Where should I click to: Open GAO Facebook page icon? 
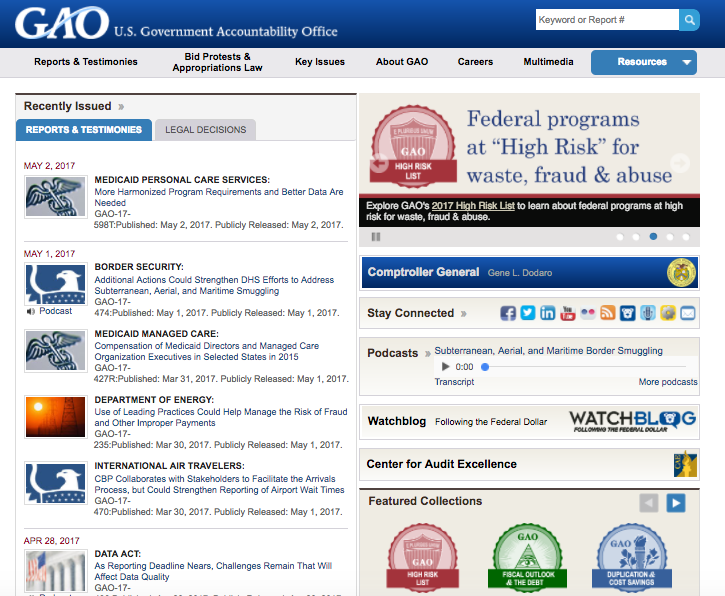click(x=508, y=313)
